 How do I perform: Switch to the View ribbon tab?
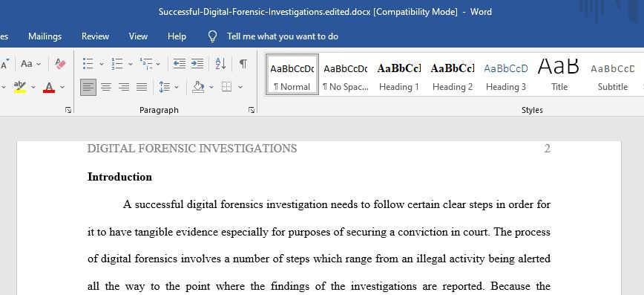[138, 36]
